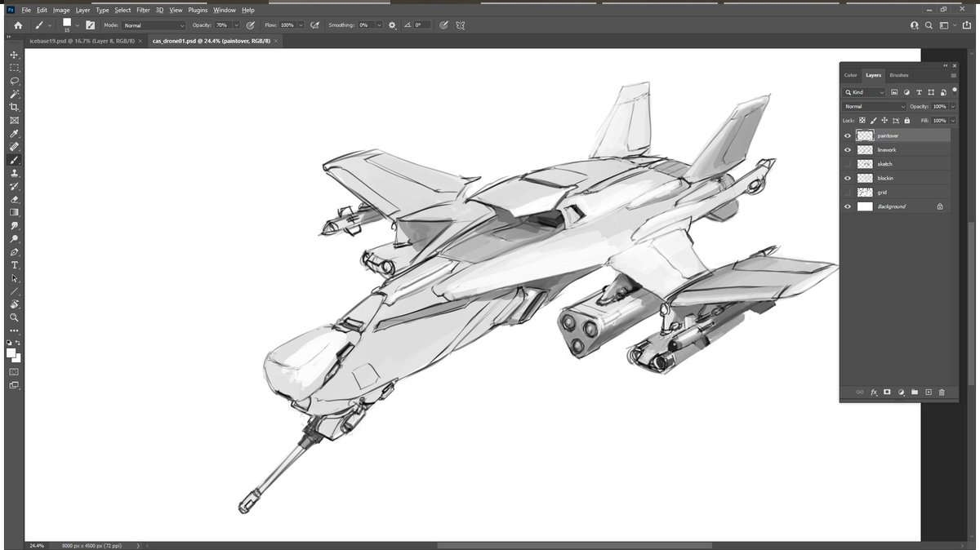Open the layer filter Kind dropdown
The width and height of the screenshot is (980, 550).
865,92
